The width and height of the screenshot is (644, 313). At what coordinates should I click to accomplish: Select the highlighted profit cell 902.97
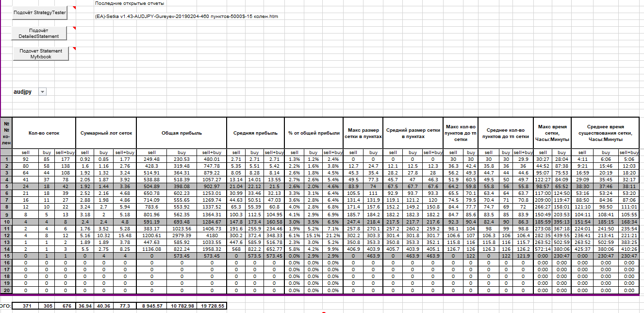(211, 187)
